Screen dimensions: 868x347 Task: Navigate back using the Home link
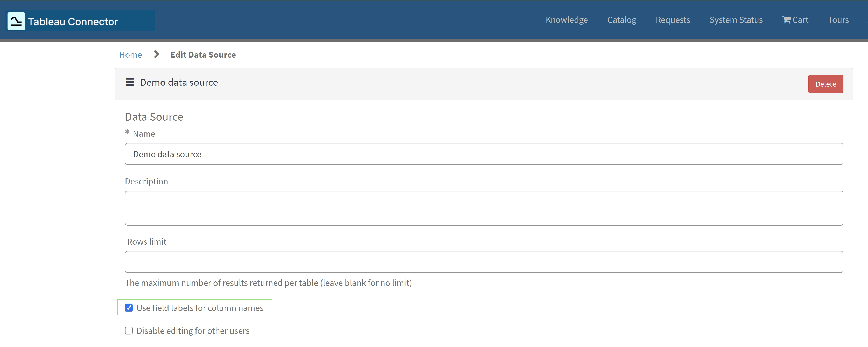point(130,55)
